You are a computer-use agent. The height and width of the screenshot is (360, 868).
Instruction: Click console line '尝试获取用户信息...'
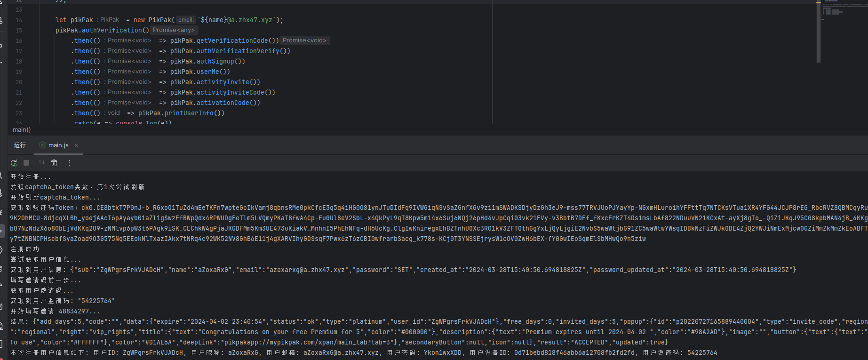click(x=46, y=260)
